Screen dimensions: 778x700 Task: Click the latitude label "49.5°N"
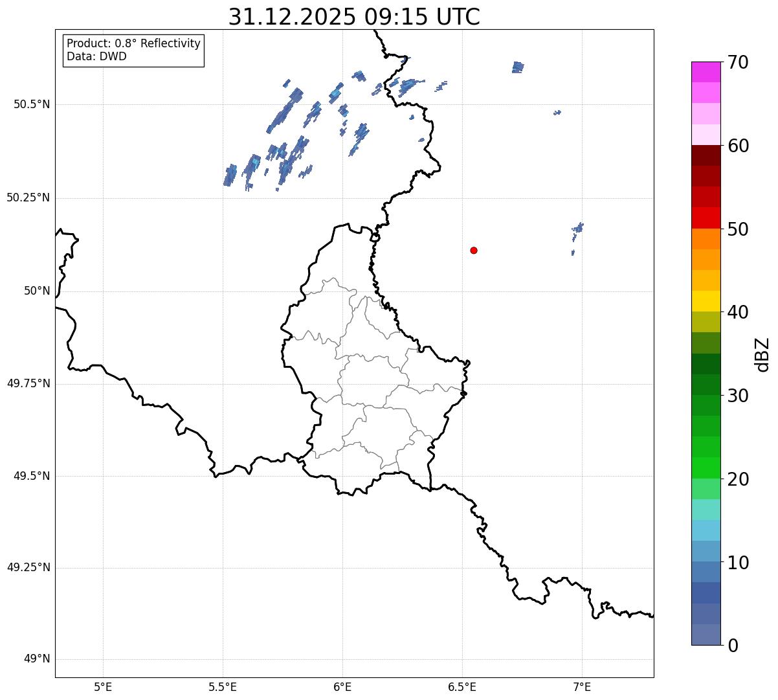[32, 476]
